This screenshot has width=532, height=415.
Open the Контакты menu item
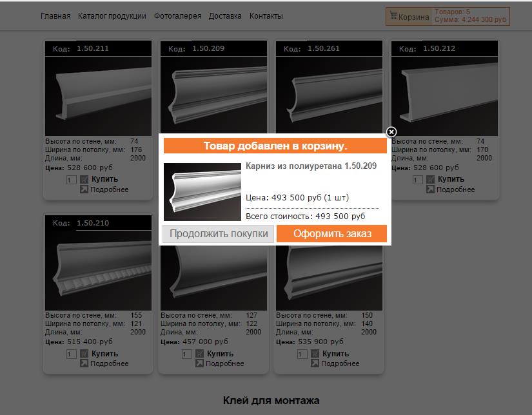[266, 16]
